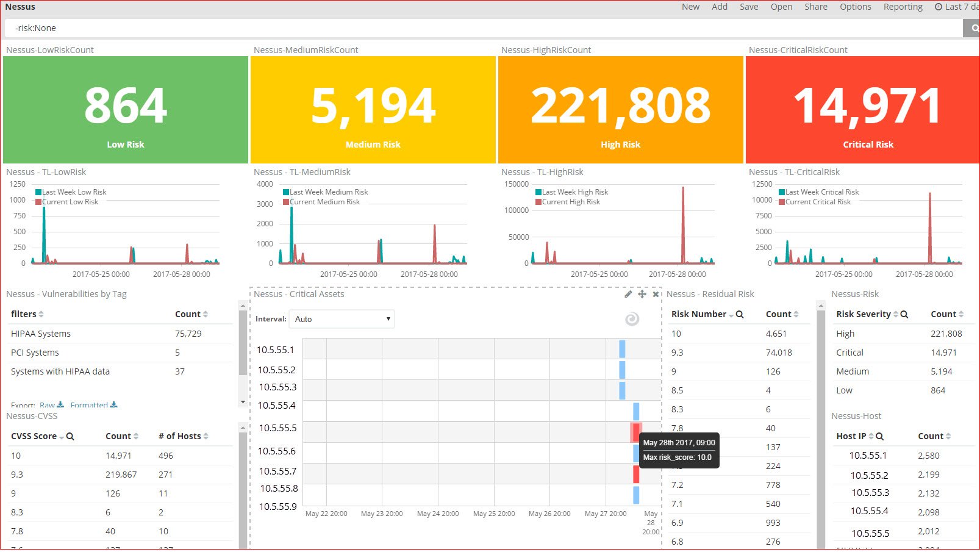This screenshot has width=980, height=552.
Task: Toggle Current High Risk legend
Action: (568, 202)
